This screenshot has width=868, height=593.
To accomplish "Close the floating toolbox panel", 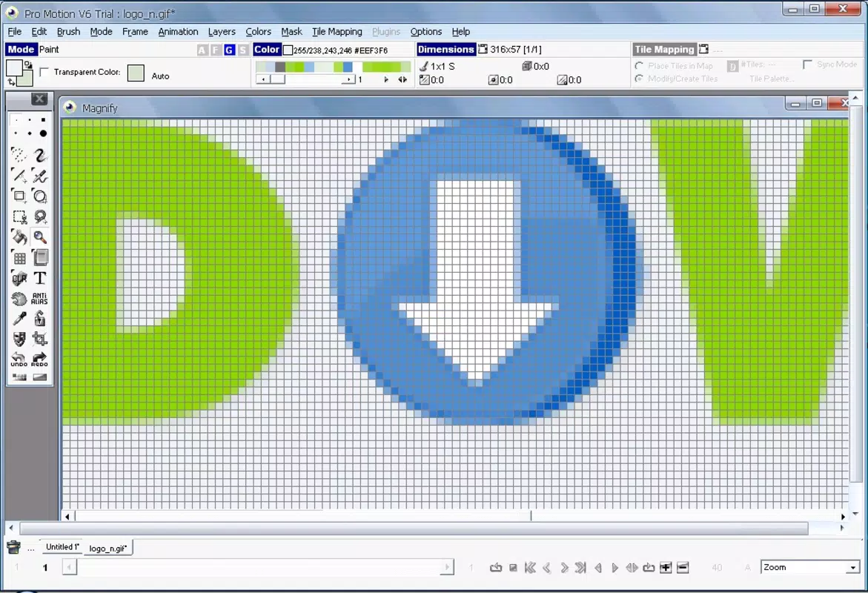I will click(39, 99).
